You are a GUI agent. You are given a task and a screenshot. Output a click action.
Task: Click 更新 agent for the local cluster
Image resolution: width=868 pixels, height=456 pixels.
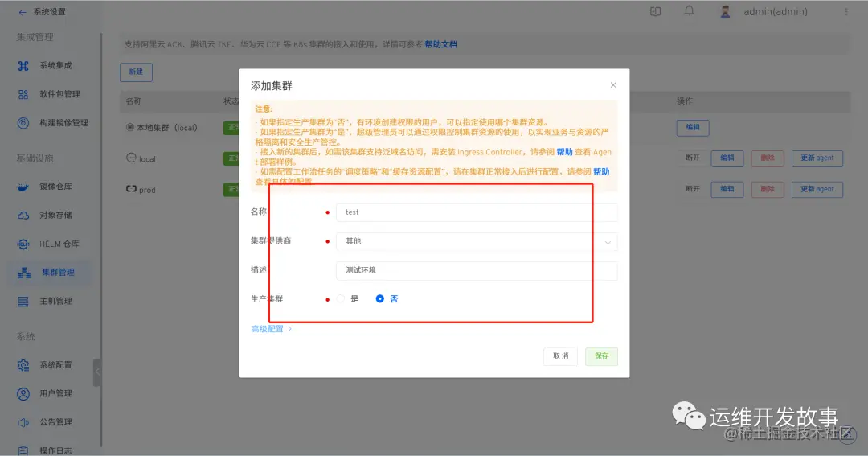817,158
